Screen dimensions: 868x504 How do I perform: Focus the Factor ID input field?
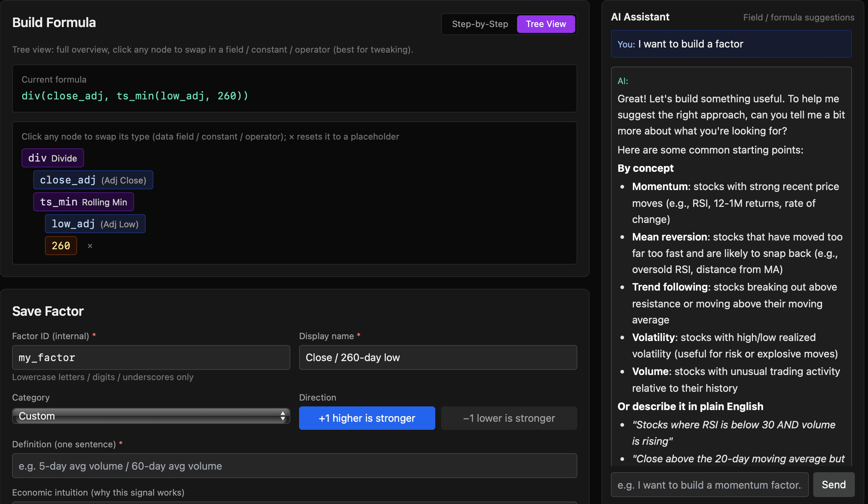[x=151, y=357]
